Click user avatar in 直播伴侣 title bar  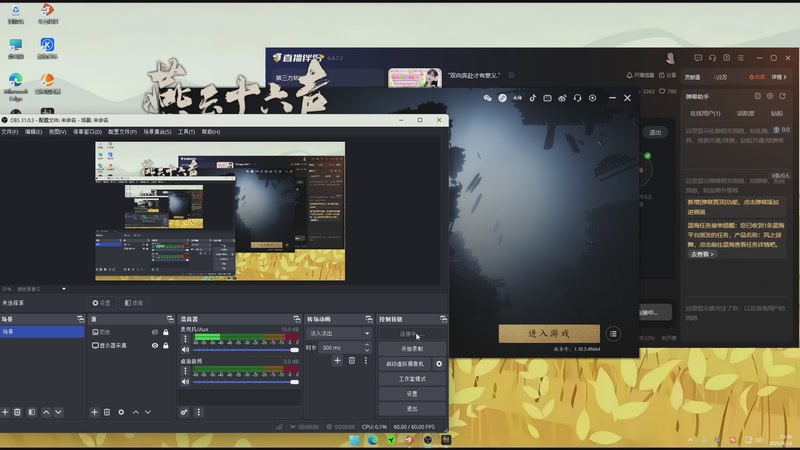tap(670, 58)
